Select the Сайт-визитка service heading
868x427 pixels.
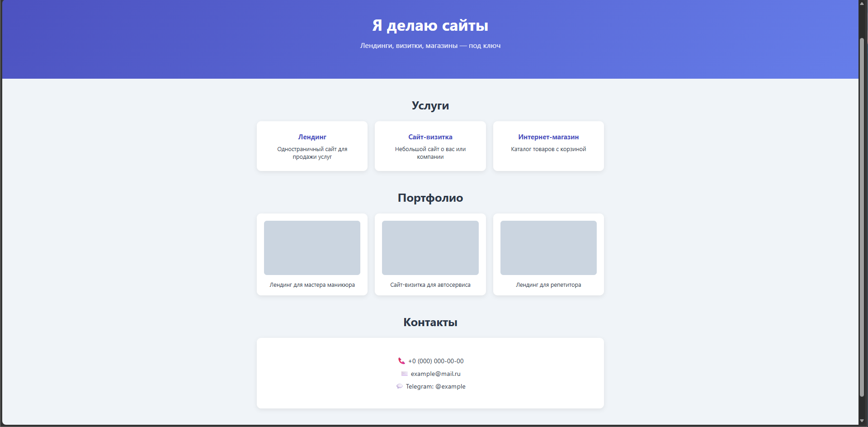coord(430,137)
